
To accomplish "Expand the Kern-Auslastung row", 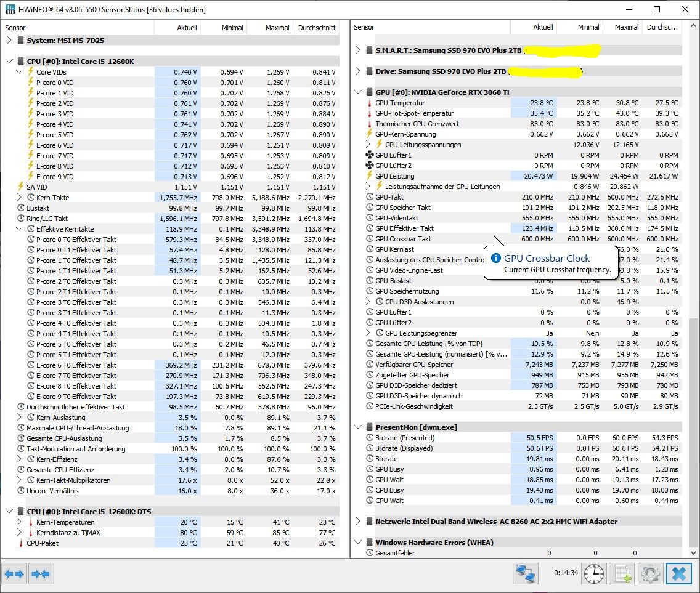I will coord(19,418).
